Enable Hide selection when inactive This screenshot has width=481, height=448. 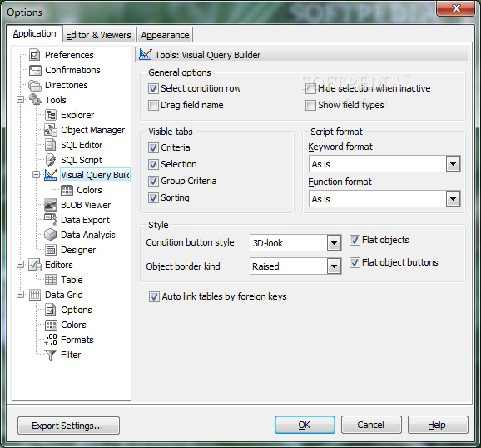310,89
